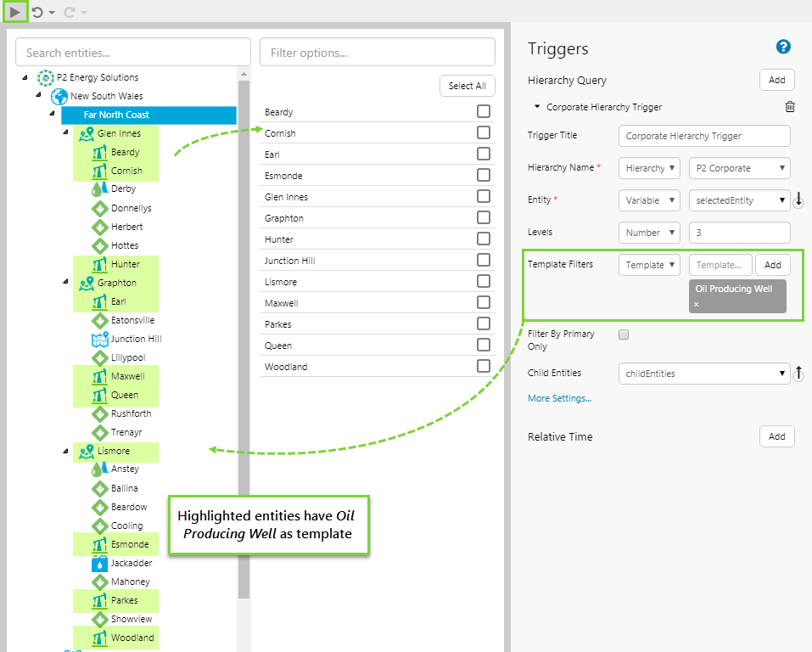The width and height of the screenshot is (812, 652).
Task: Check the Esmonde checkbox in list
Action: click(483, 175)
